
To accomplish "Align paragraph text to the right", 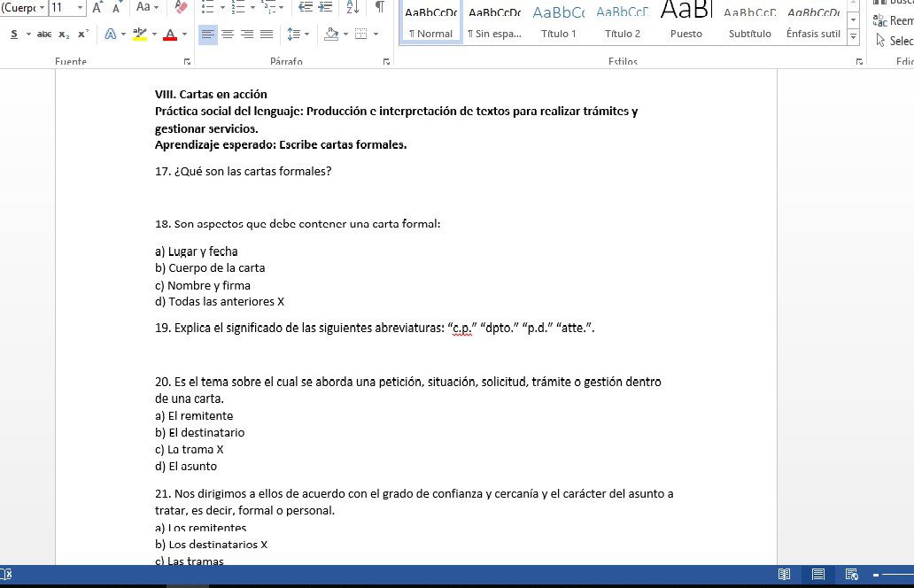I will click(247, 35).
